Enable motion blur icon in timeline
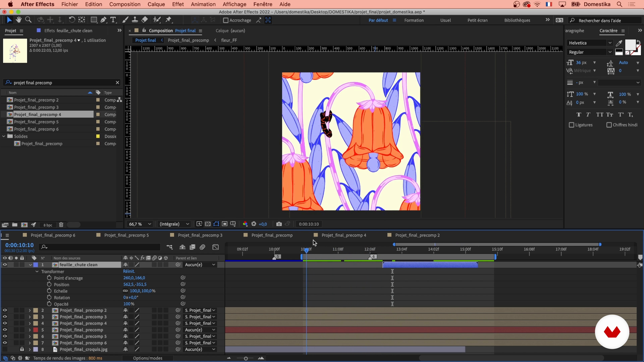 tap(202, 247)
